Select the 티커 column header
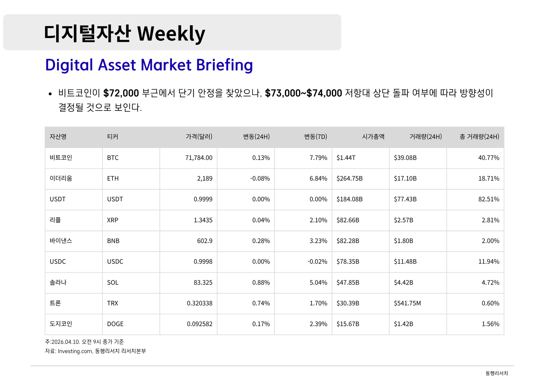 pos(113,137)
